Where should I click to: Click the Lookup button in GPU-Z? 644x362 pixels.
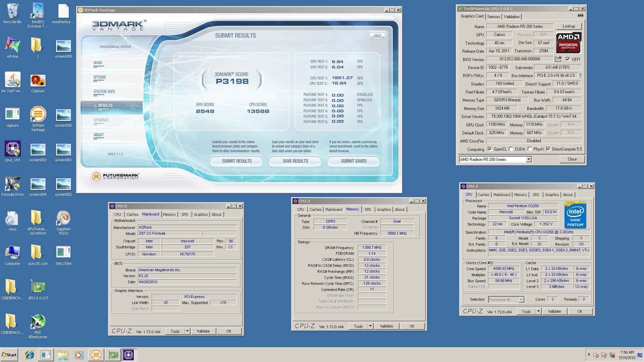(x=569, y=26)
